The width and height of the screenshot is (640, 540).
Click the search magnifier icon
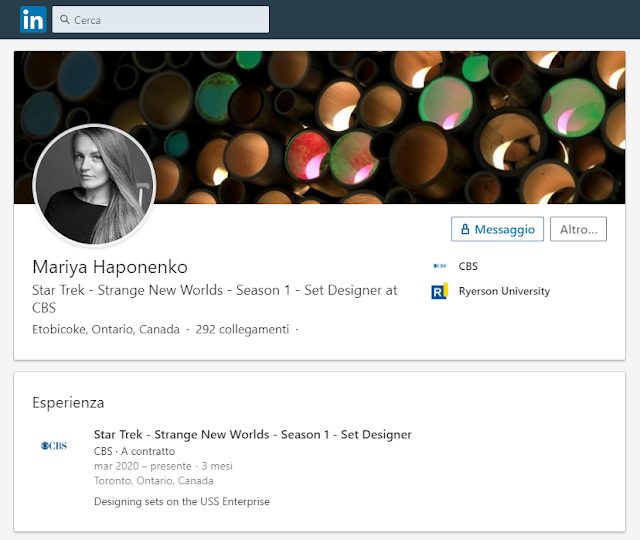tap(64, 19)
